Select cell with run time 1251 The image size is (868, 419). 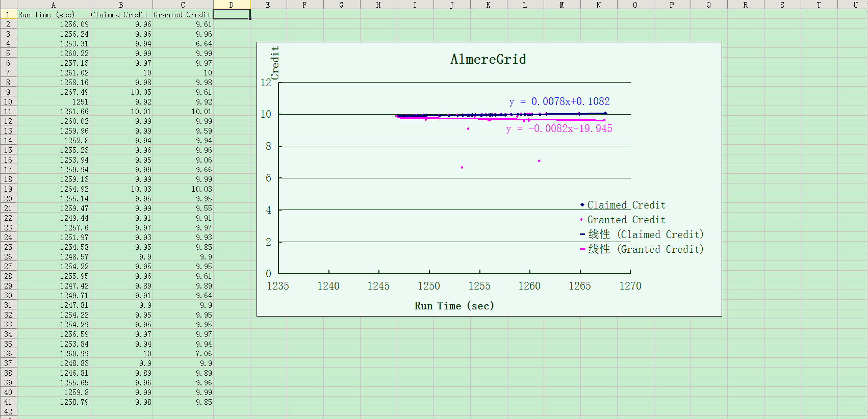[x=54, y=101]
